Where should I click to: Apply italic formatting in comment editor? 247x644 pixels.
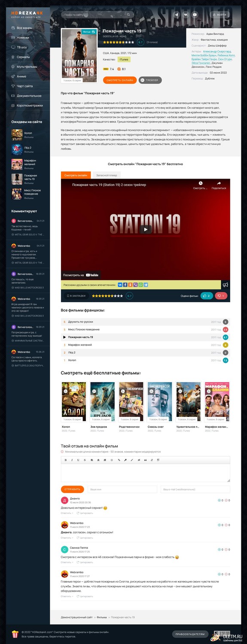[72, 460]
